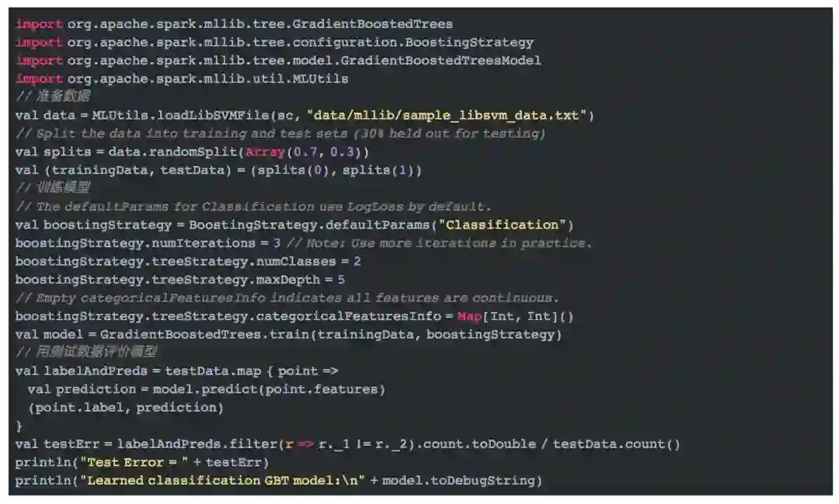This screenshot has width=839, height=504.
Task: Click the maxDepth value 5
Action: [x=341, y=280]
